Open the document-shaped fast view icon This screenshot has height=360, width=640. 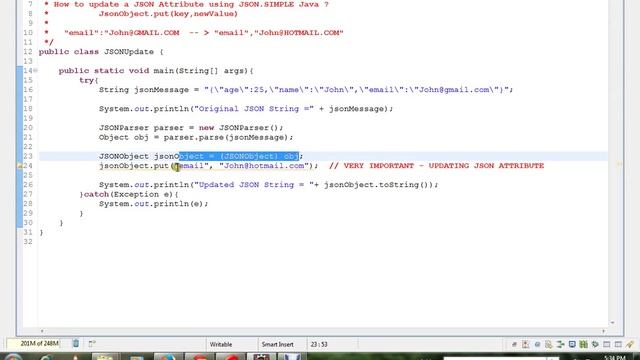click(549, 344)
